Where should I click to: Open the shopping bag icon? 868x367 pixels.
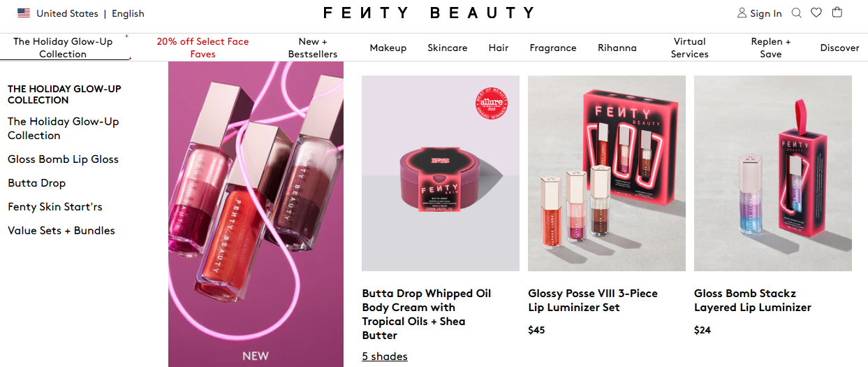(x=837, y=12)
